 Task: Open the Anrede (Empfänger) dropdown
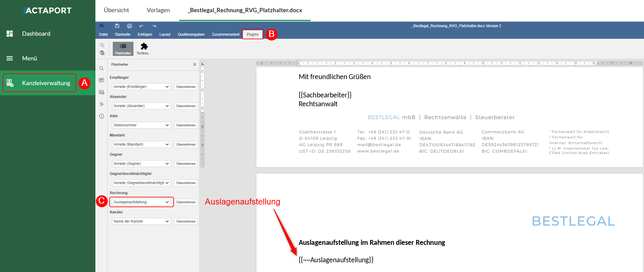[141, 87]
